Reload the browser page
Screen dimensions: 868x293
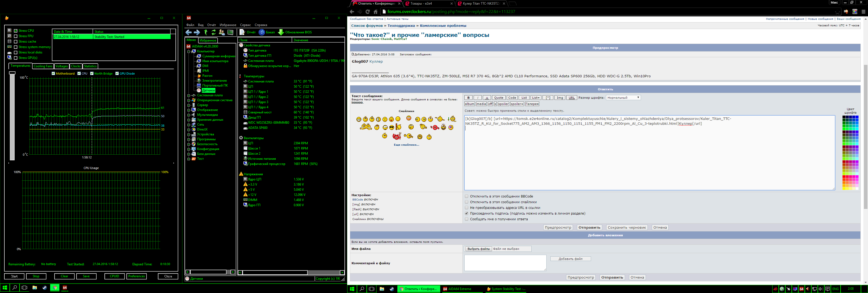(368, 11)
